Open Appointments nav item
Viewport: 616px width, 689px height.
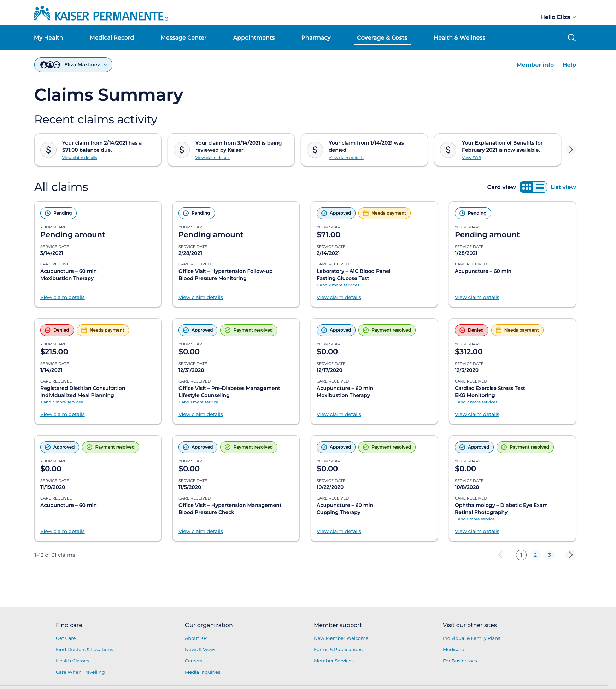click(x=254, y=37)
